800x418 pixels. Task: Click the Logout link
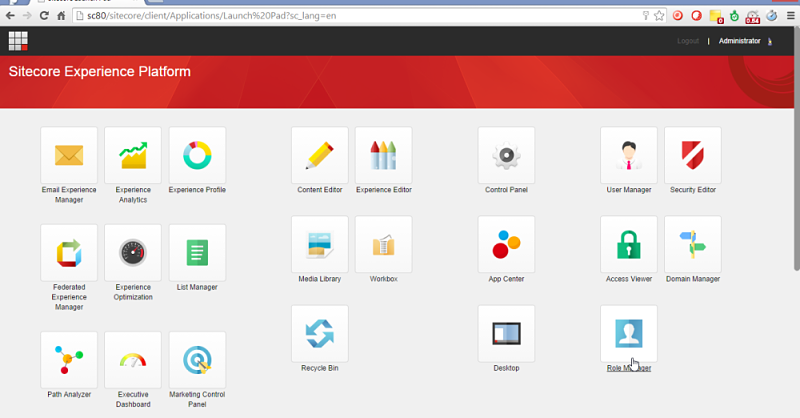[x=688, y=41]
